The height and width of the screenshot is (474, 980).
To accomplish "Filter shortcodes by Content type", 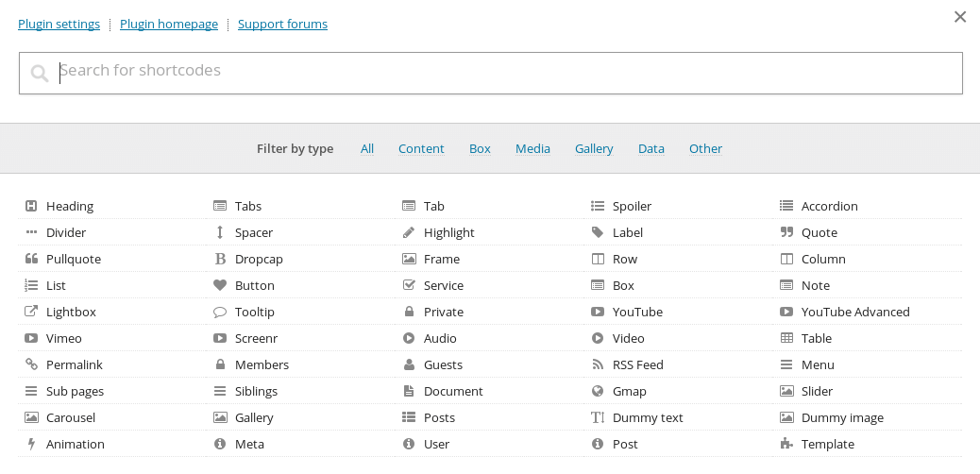I will point(421,149).
